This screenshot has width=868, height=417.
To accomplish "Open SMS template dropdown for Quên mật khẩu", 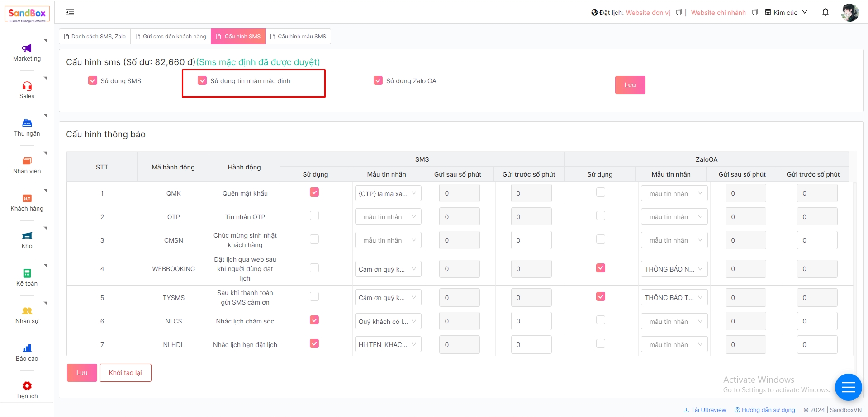I will click(388, 193).
